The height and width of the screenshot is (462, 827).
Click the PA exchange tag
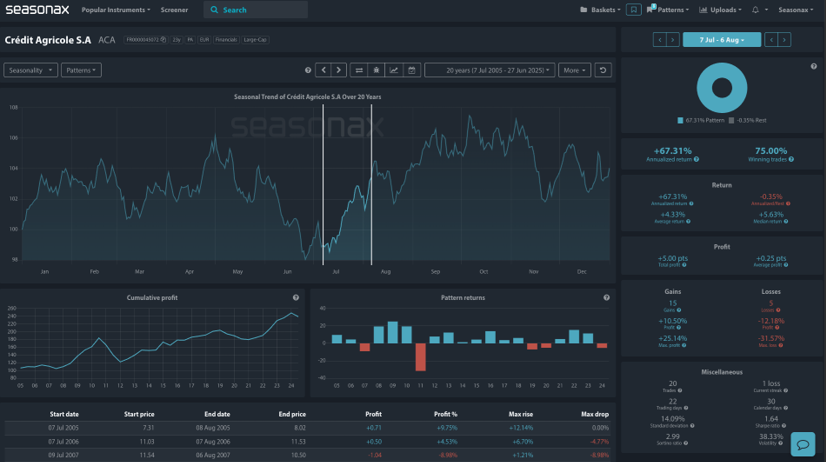(190, 40)
